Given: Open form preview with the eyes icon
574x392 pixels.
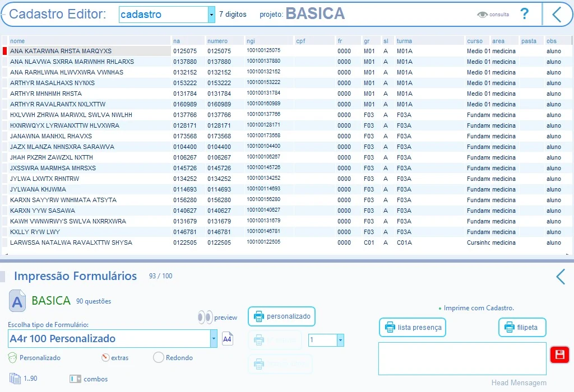Looking at the screenshot, I should (205, 317).
